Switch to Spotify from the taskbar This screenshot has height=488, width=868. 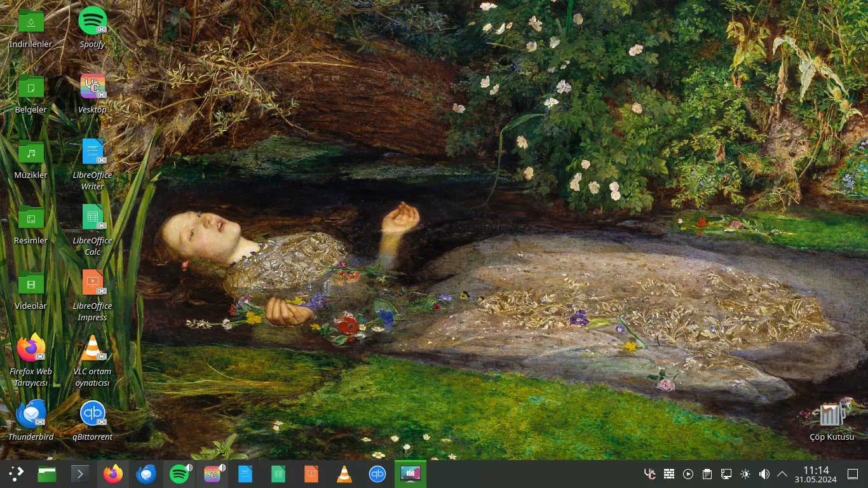179,474
